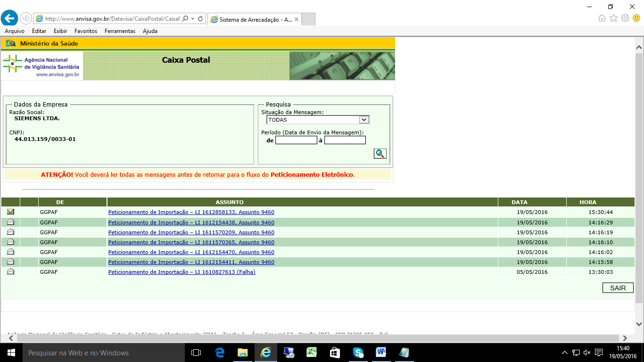Screen dimensions: 644x362
Task: Click the refresh page icon in address bar
Action: point(200,19)
